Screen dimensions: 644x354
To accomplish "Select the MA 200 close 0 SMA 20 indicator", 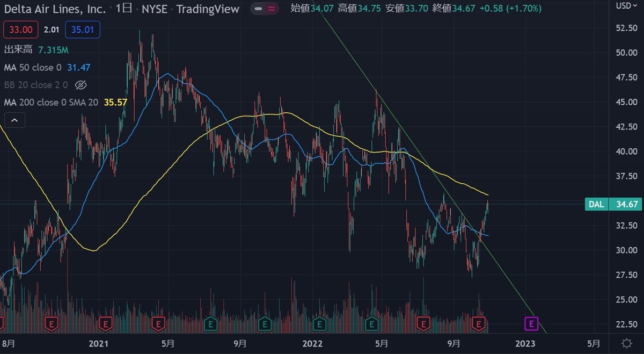I will tap(51, 102).
